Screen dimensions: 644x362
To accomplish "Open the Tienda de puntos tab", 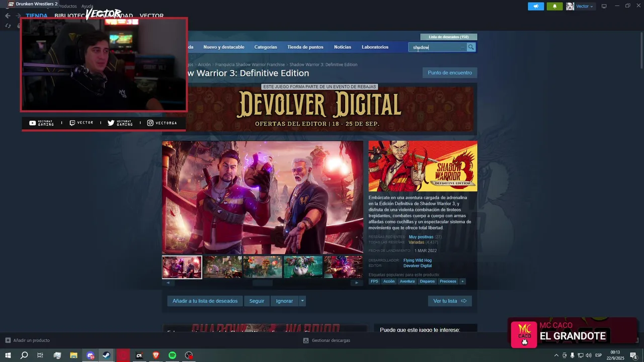I will tap(305, 47).
